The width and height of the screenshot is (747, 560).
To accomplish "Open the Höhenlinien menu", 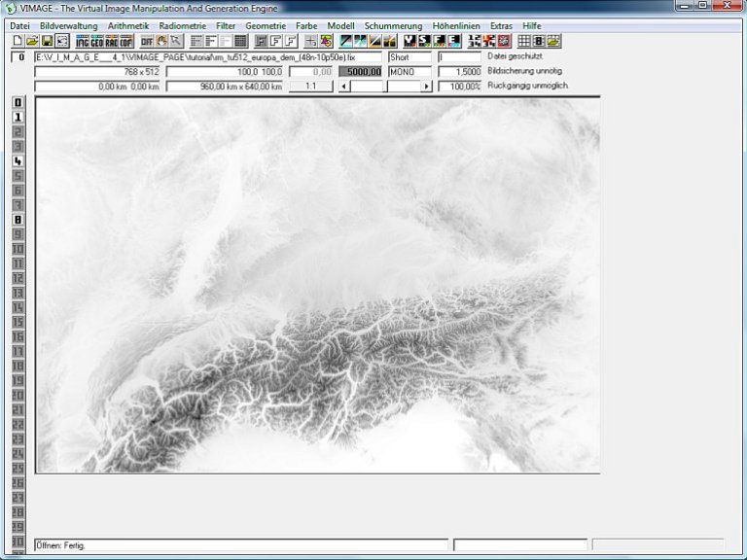I will point(456,25).
